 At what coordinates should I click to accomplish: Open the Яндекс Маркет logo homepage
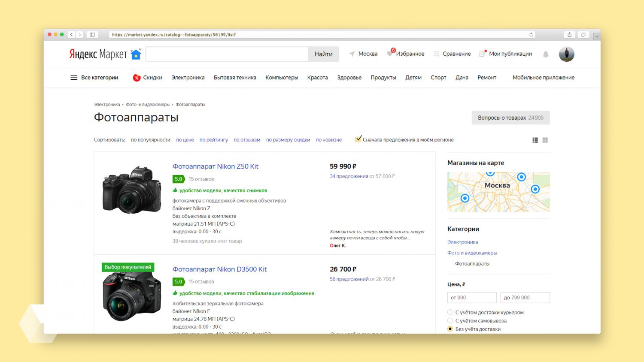click(98, 54)
